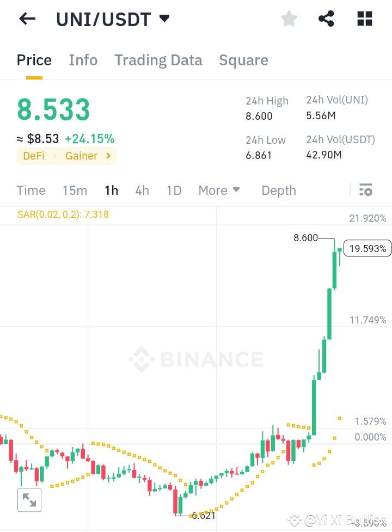This screenshot has height=532, width=392.
Task: Expand chart to fullscreen mode
Action: pyautogui.click(x=29, y=500)
